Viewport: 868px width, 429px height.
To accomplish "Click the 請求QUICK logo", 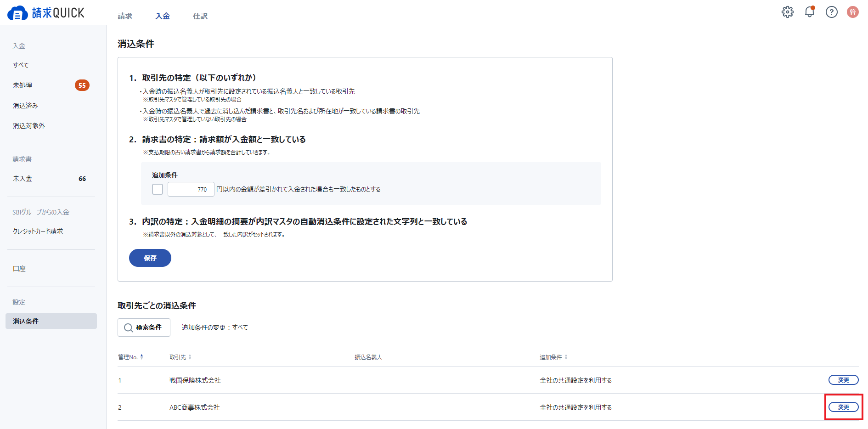I will point(46,13).
